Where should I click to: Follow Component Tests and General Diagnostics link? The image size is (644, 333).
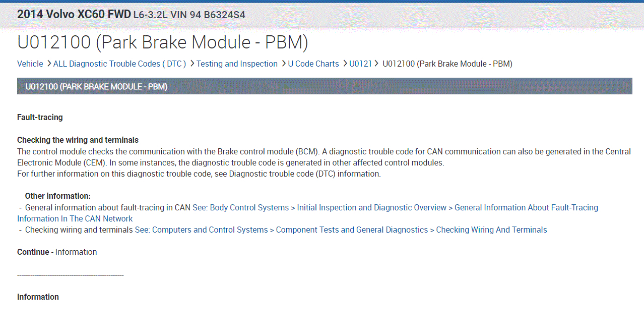click(x=352, y=230)
